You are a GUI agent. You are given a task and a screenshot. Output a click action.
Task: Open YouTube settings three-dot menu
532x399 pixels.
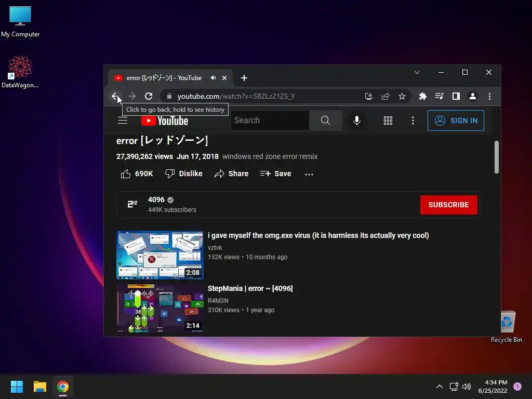[413, 121]
